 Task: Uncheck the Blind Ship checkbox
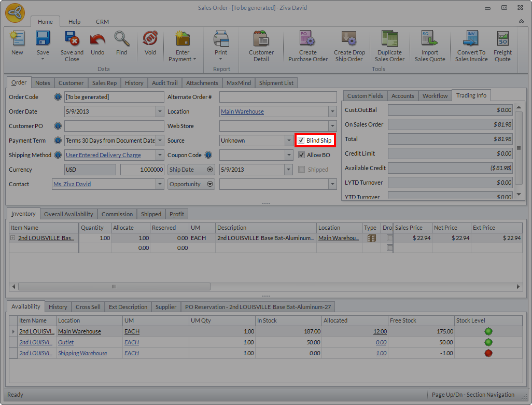coord(301,141)
